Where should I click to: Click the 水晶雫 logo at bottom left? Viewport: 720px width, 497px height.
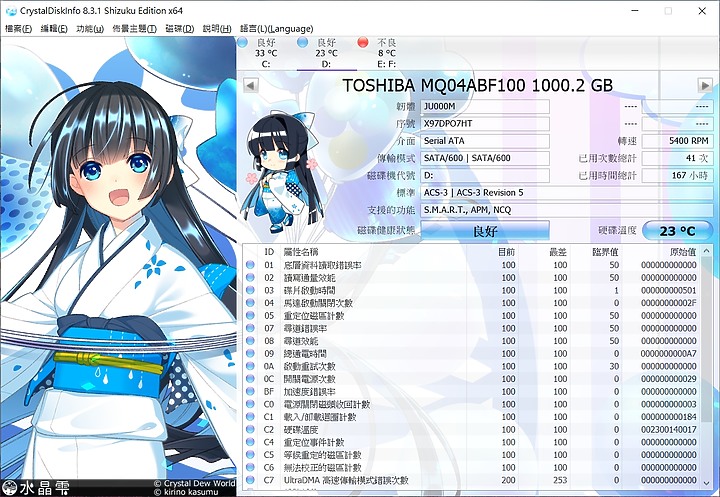(x=36, y=488)
